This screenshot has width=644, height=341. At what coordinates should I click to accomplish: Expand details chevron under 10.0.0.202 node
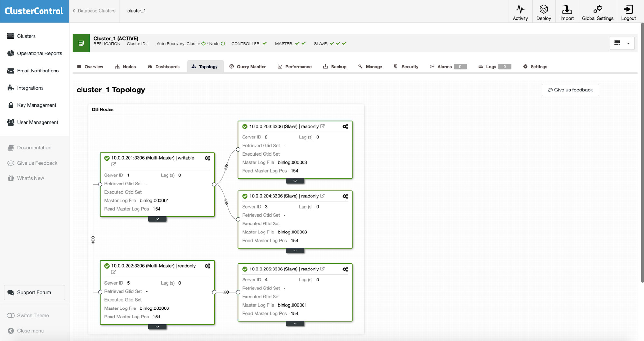(157, 327)
